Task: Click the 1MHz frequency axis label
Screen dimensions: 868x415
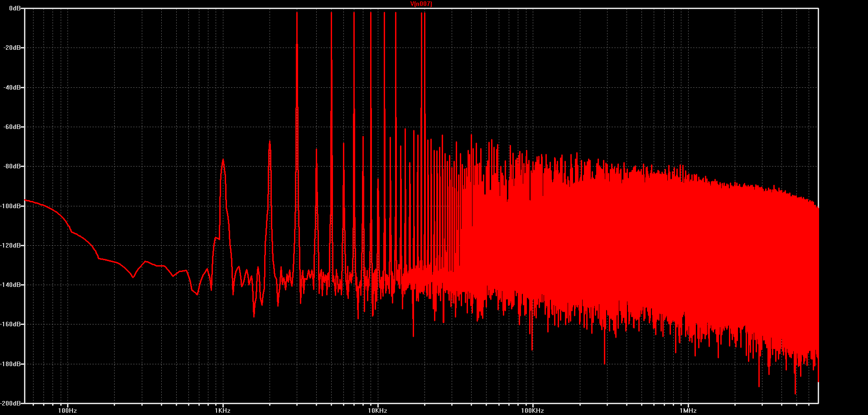Action: tap(688, 410)
